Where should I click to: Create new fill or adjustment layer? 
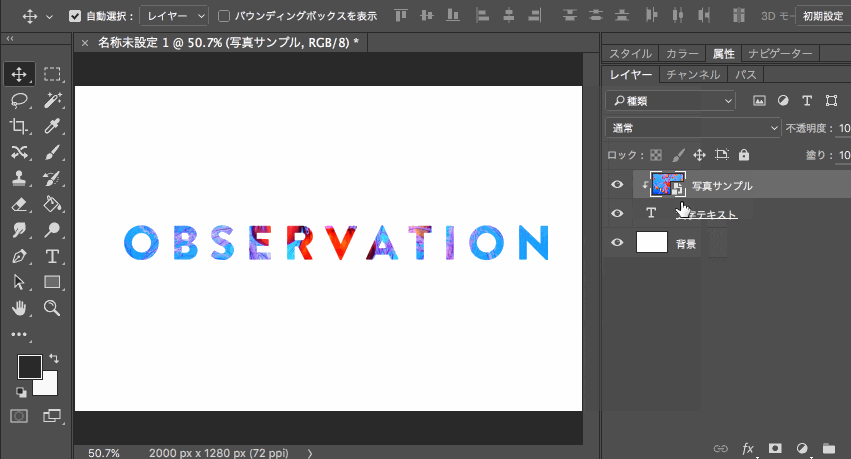pos(802,448)
